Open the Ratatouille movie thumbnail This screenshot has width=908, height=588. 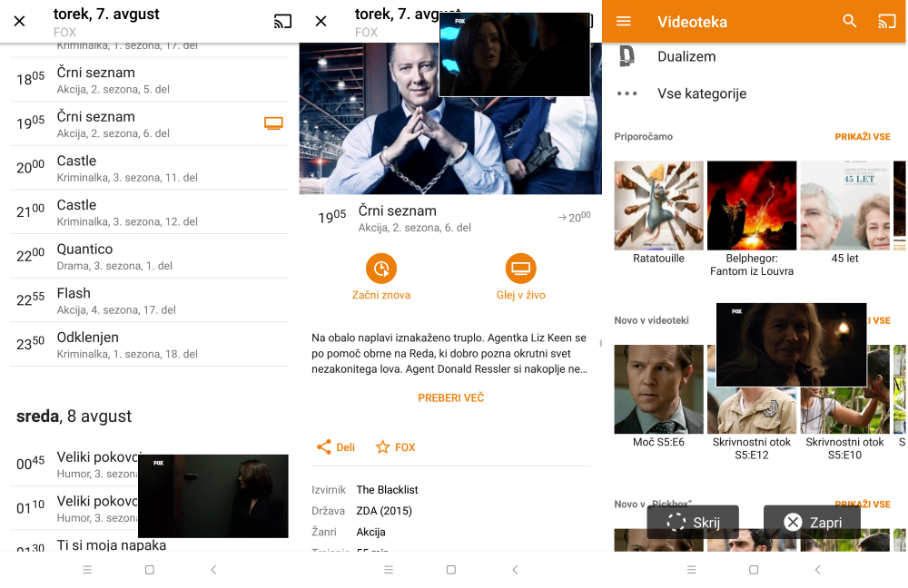coord(658,206)
